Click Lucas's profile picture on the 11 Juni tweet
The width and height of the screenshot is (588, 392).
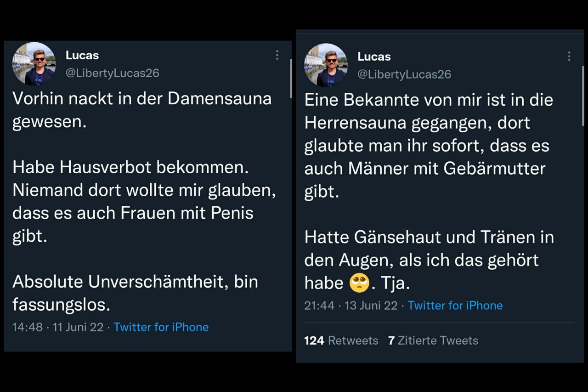point(34,64)
